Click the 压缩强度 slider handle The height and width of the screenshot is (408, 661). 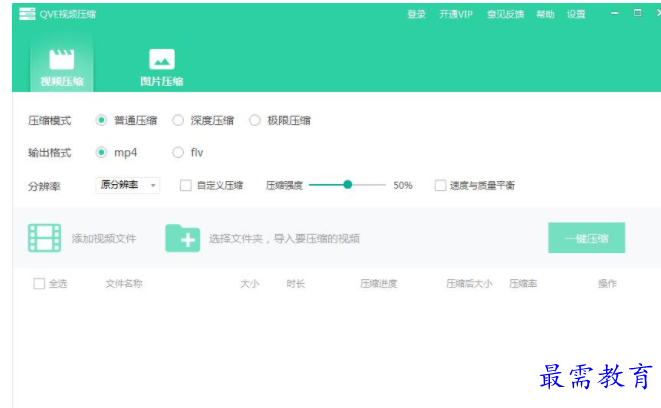[x=347, y=184]
